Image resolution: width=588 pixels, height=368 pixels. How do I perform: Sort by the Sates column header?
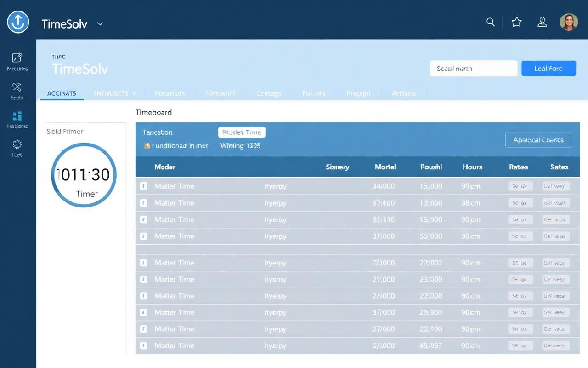(560, 167)
